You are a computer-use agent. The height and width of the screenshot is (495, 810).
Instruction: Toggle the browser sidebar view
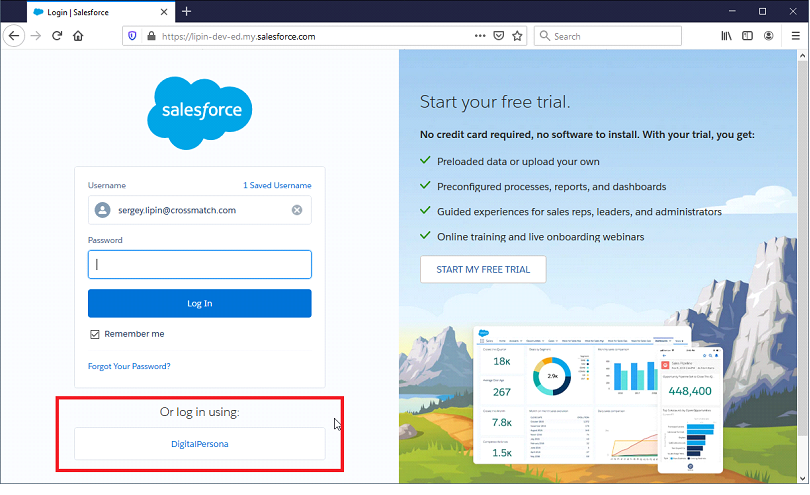pyautogui.click(x=747, y=36)
